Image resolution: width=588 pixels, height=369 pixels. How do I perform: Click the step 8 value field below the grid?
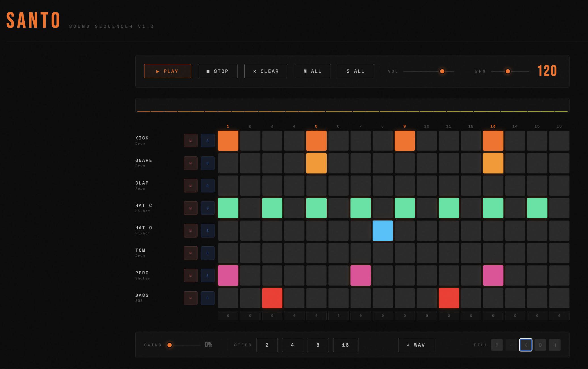[383, 316]
